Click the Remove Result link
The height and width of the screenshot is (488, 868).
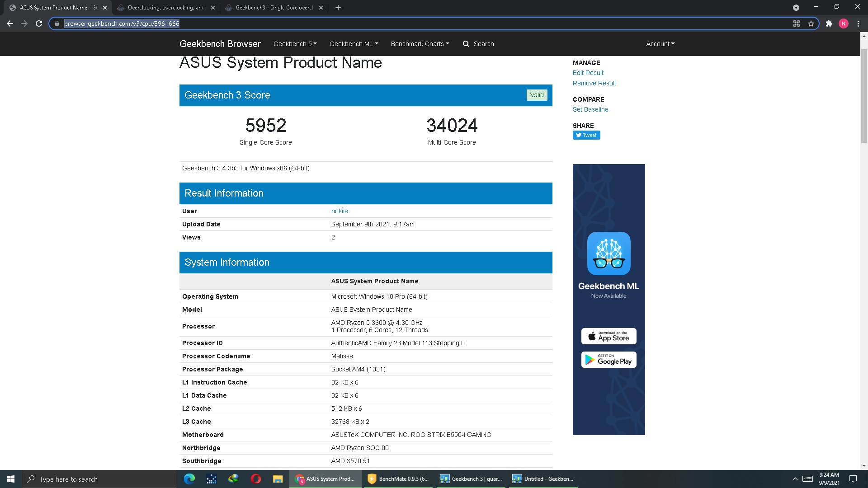[594, 83]
